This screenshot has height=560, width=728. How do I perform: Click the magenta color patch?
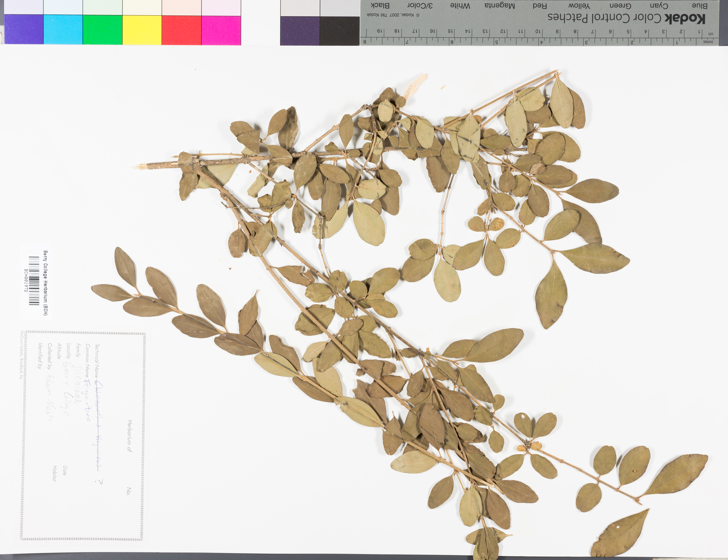[221, 29]
